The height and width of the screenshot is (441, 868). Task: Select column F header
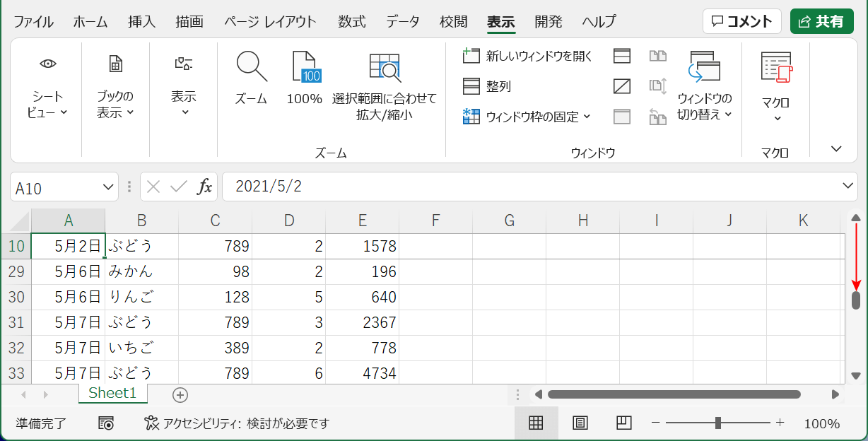pyautogui.click(x=436, y=220)
